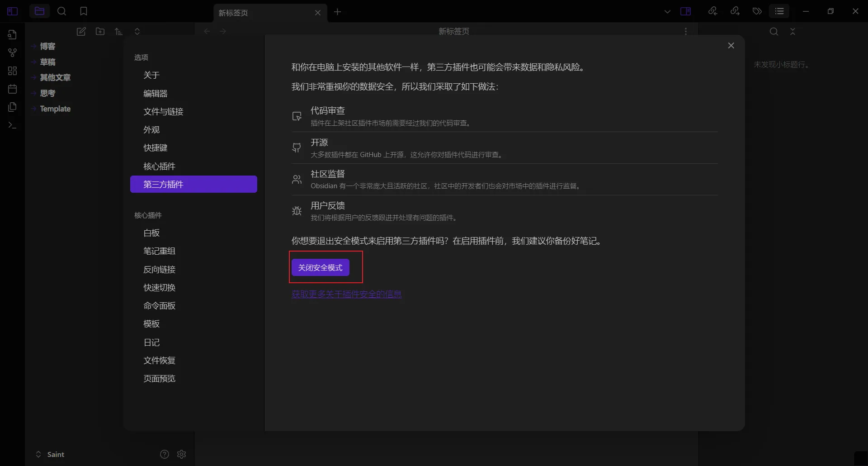Open the 快捷键 settings section
Viewport: 868px width, 466px height.
click(x=193, y=148)
